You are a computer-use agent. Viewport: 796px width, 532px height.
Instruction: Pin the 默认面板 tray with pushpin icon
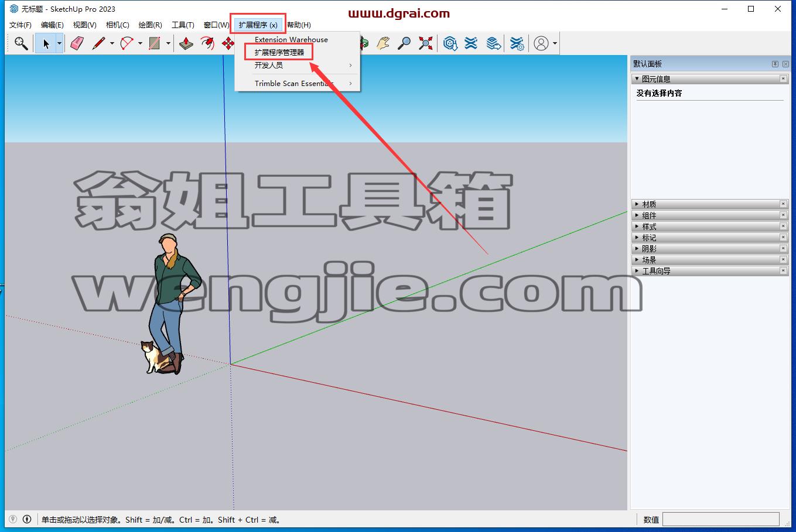775,64
